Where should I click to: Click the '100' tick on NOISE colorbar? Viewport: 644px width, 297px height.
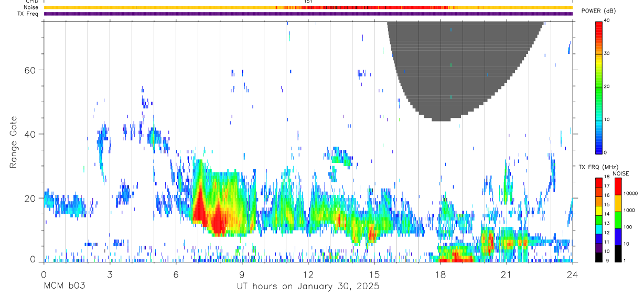tap(628, 227)
